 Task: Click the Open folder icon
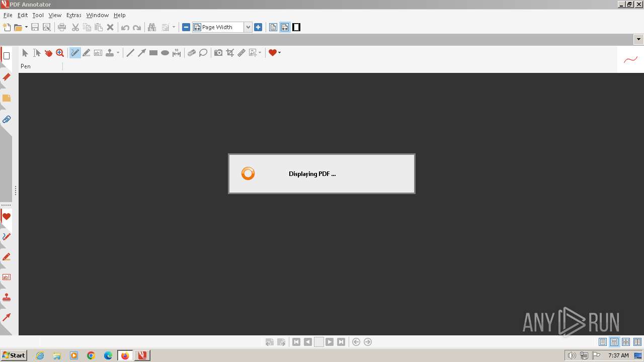[x=18, y=27]
